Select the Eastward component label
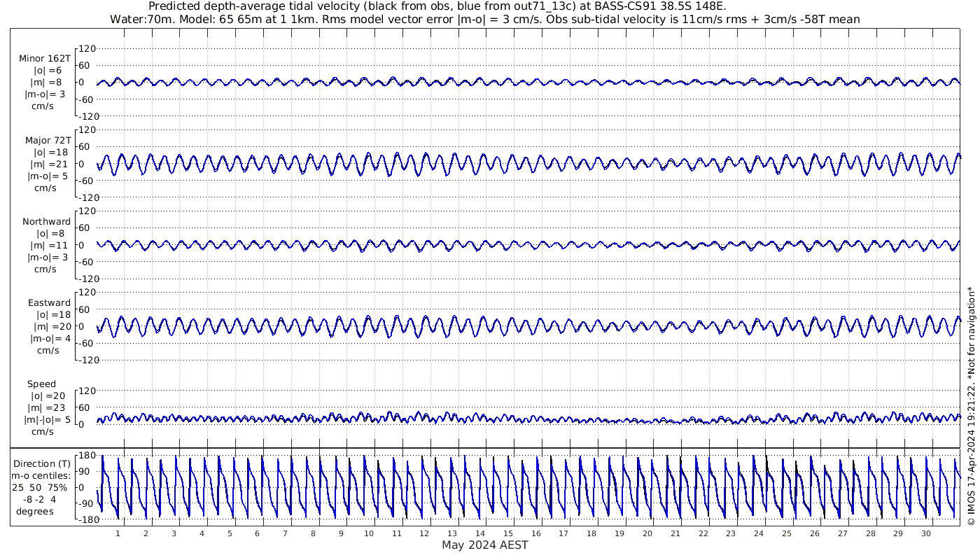Screen dimensions: 980x560 point(49,303)
